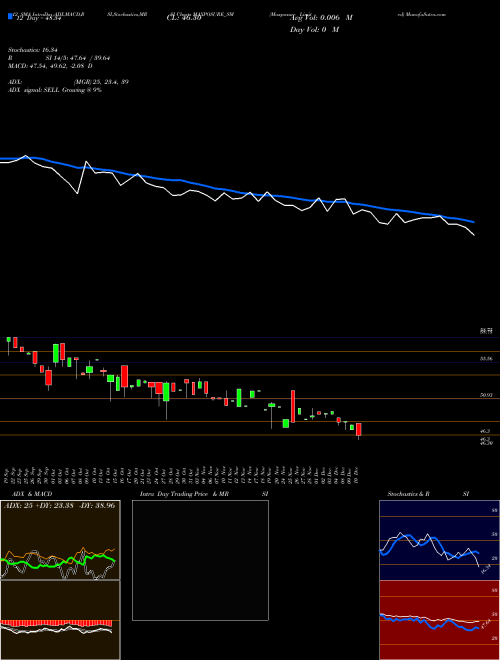500x660 pixels.
Task: Click the red MACD histogram bars
Action: click(56, 623)
